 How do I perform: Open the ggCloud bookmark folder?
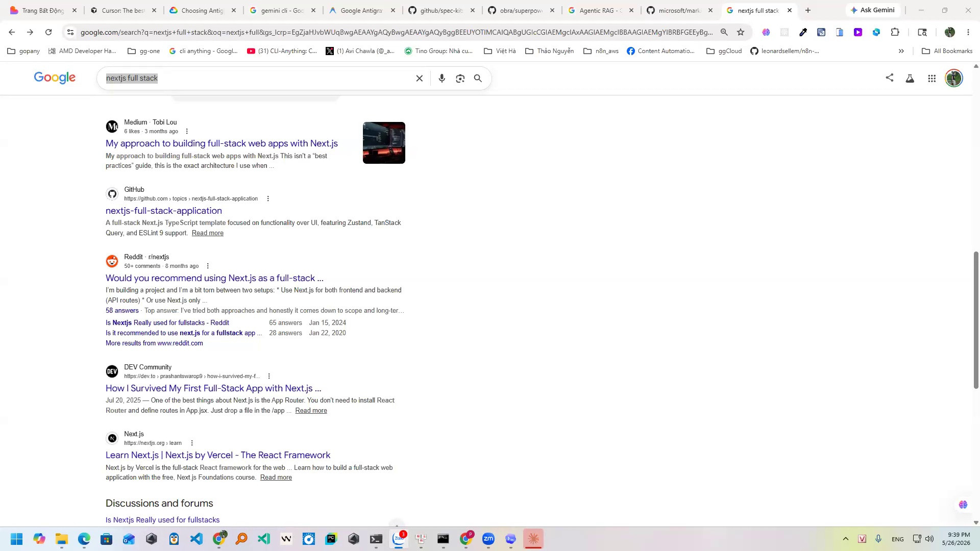click(724, 51)
